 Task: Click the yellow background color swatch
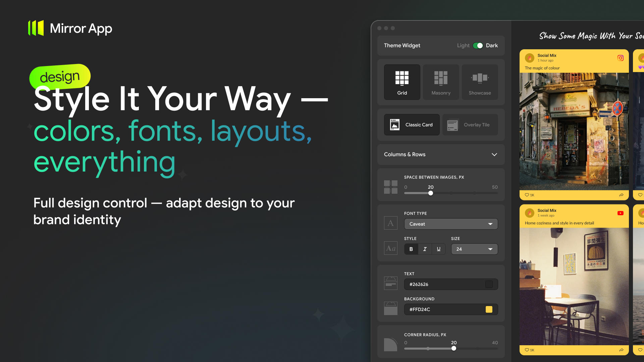(x=489, y=309)
